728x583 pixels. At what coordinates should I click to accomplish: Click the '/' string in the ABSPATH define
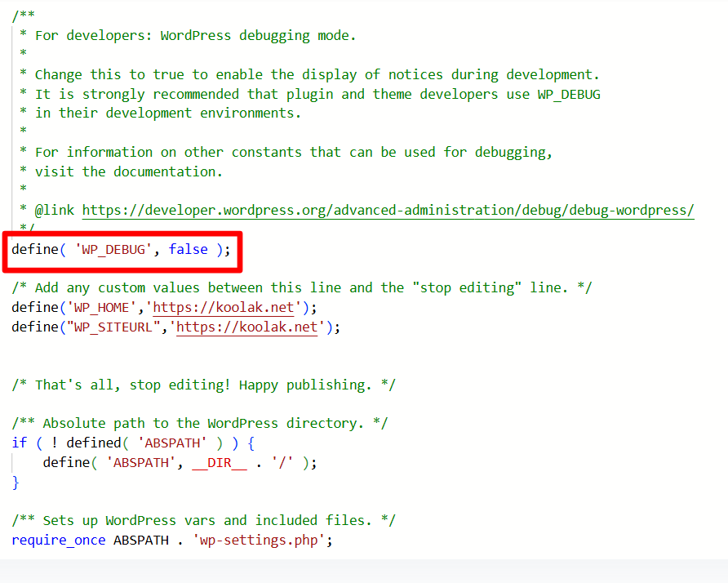pos(282,463)
